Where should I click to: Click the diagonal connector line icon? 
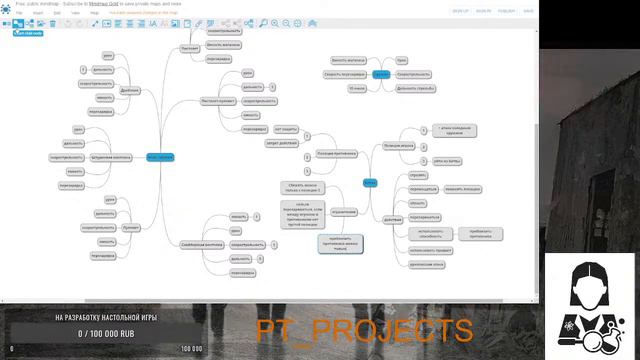point(95,24)
